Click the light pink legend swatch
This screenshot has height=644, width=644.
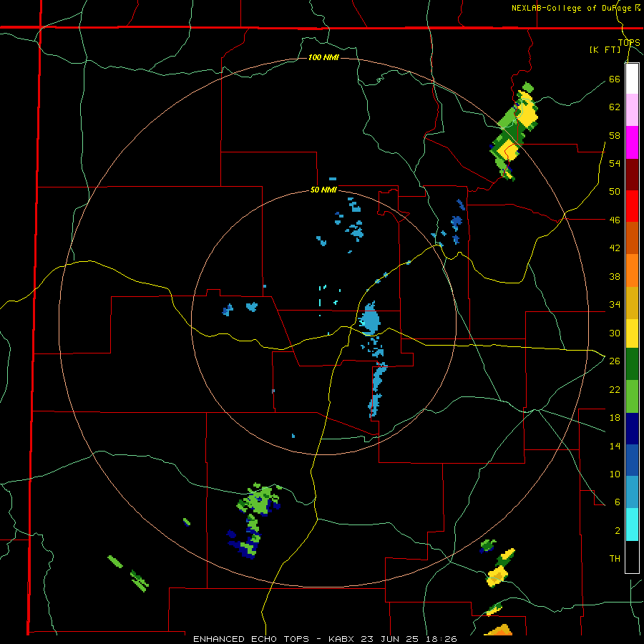(632, 109)
